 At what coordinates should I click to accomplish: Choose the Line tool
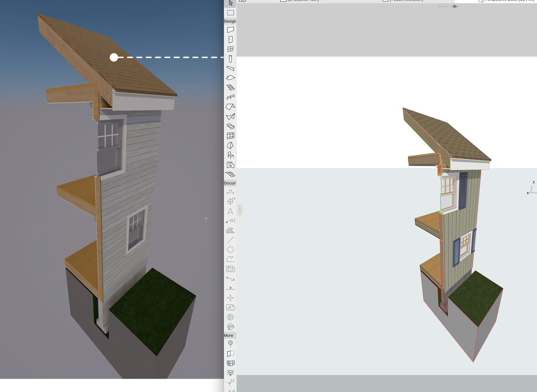click(x=231, y=240)
